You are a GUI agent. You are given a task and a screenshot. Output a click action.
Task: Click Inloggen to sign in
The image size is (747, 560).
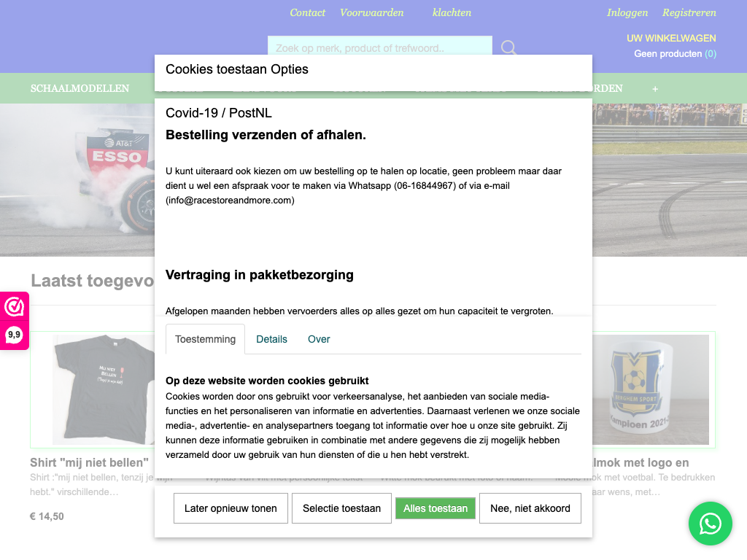click(x=627, y=12)
